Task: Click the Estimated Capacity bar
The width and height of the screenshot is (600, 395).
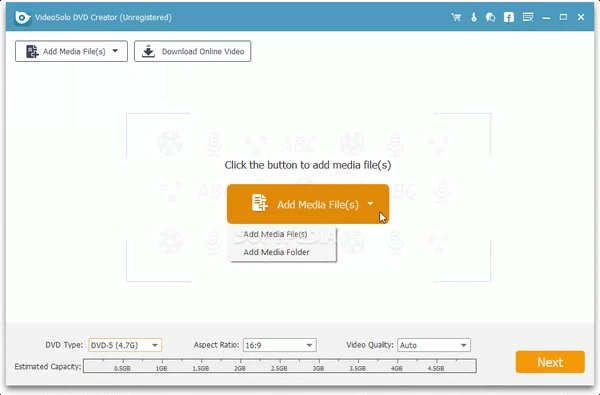Action: coord(280,366)
